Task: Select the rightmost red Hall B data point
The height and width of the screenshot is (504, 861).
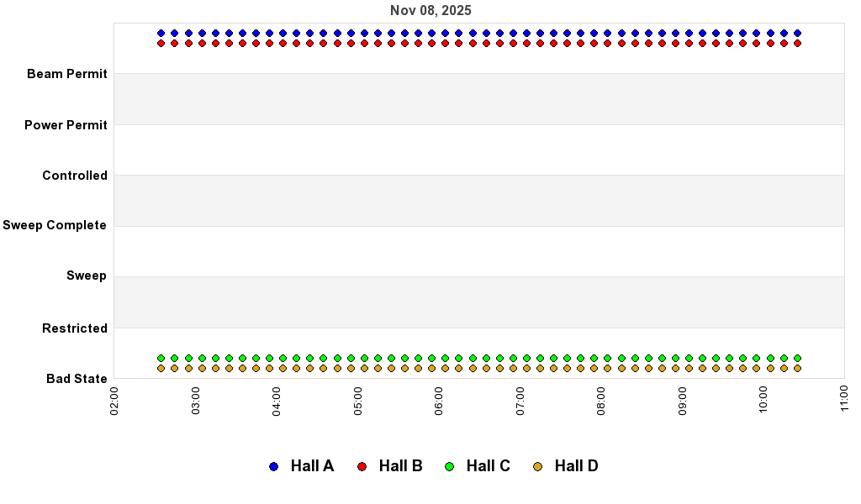Action: click(x=797, y=43)
